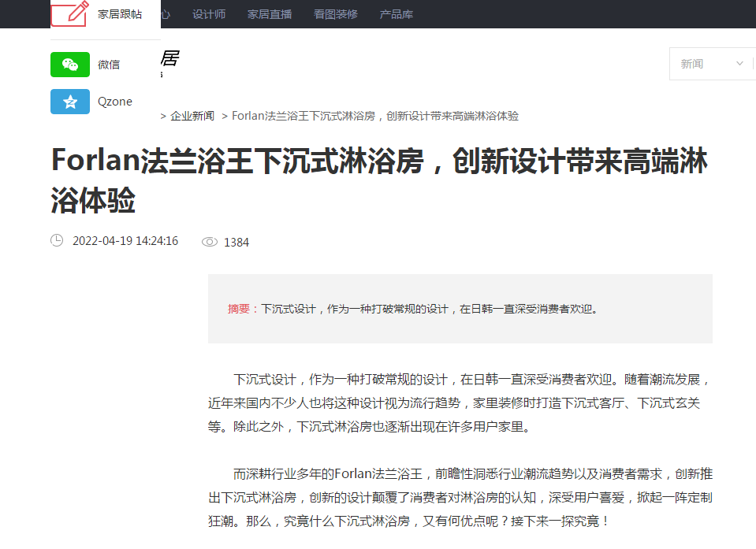Open the 设计师 menu item
The width and height of the screenshot is (756, 549).
(x=209, y=14)
